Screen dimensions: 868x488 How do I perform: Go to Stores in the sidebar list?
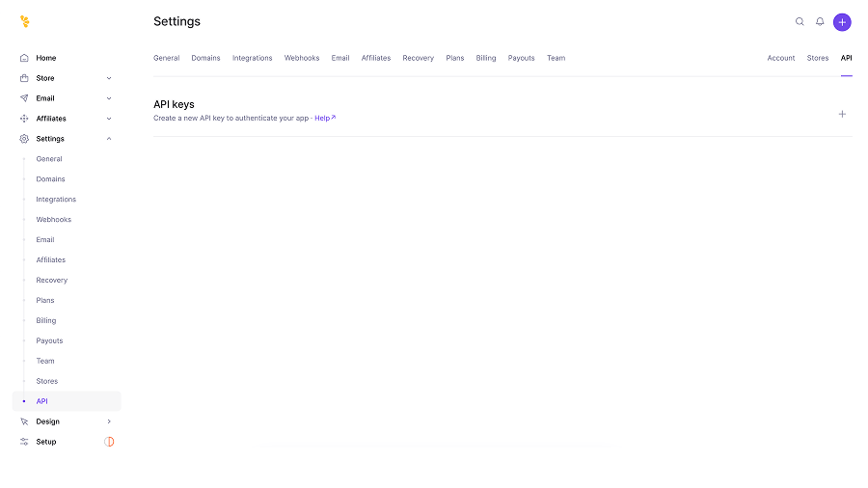47,381
